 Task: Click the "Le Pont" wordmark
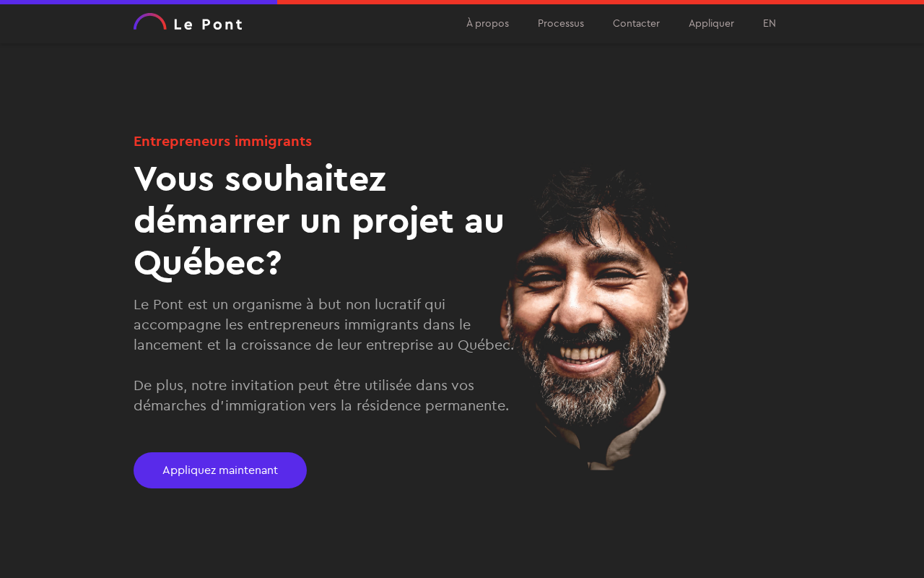(x=208, y=25)
